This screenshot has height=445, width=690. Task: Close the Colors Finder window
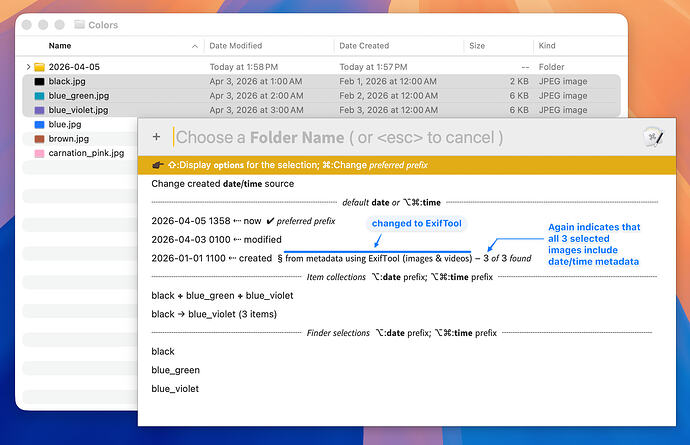(26, 25)
